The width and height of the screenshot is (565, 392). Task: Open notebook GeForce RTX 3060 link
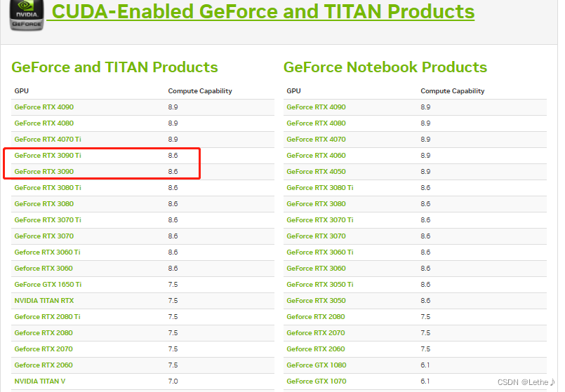[316, 269]
